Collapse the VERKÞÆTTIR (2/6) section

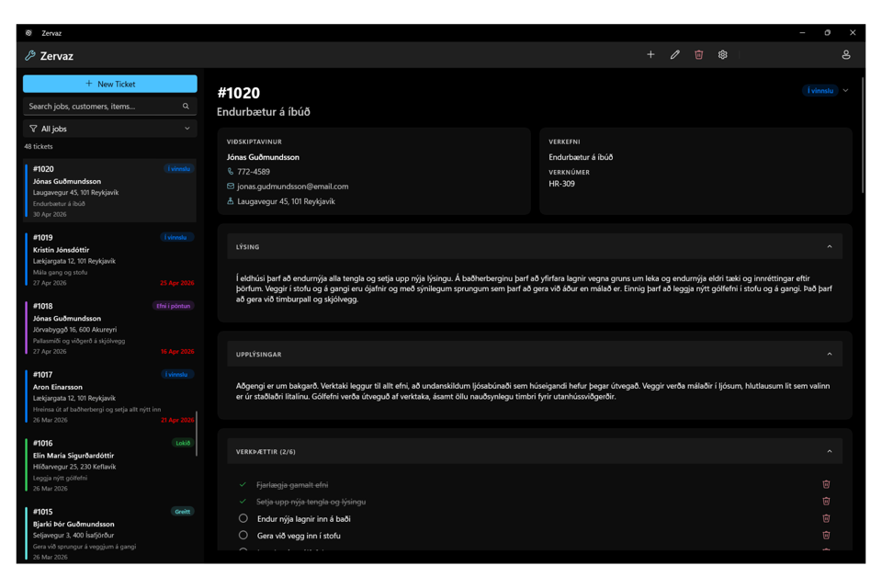tap(829, 452)
